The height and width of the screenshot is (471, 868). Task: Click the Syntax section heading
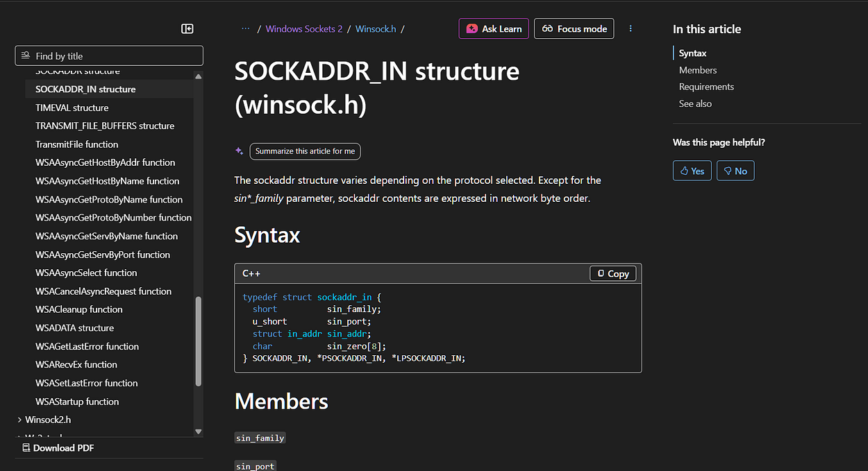267,234
